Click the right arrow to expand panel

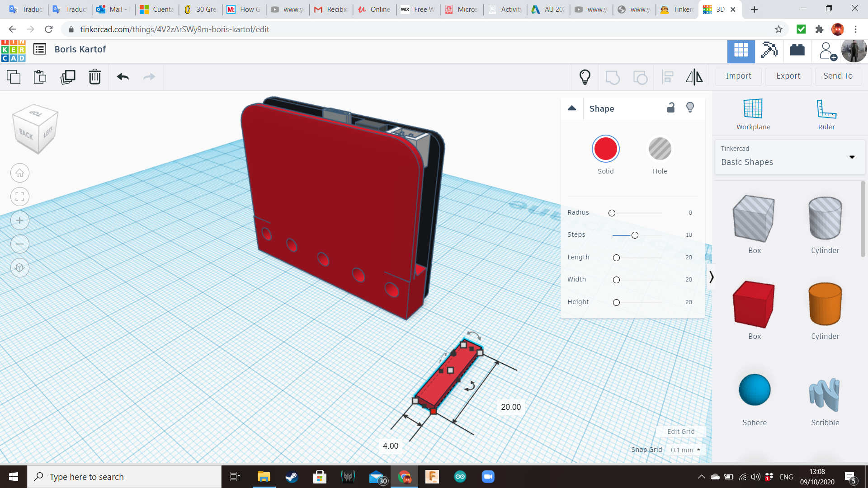[711, 277]
